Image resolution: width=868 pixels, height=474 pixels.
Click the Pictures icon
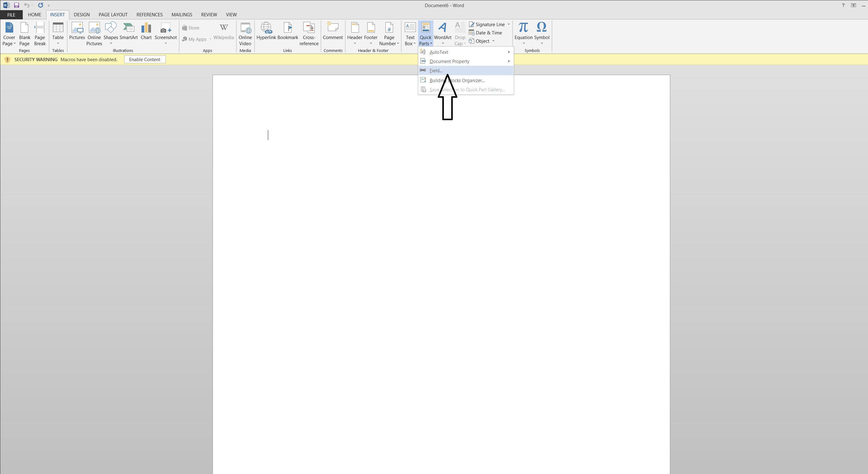pyautogui.click(x=77, y=31)
